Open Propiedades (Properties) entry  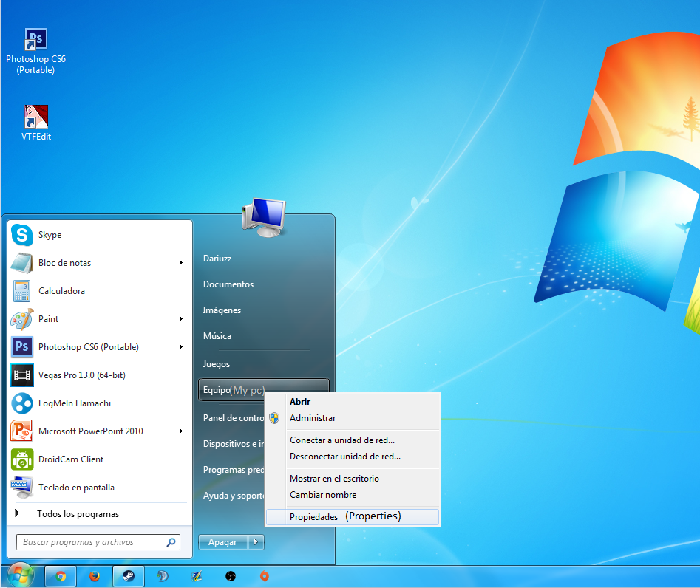tap(353, 516)
